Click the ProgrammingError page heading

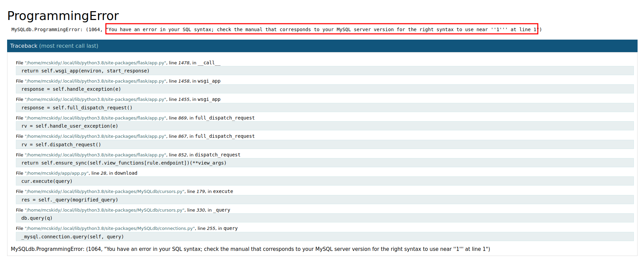[x=63, y=16]
